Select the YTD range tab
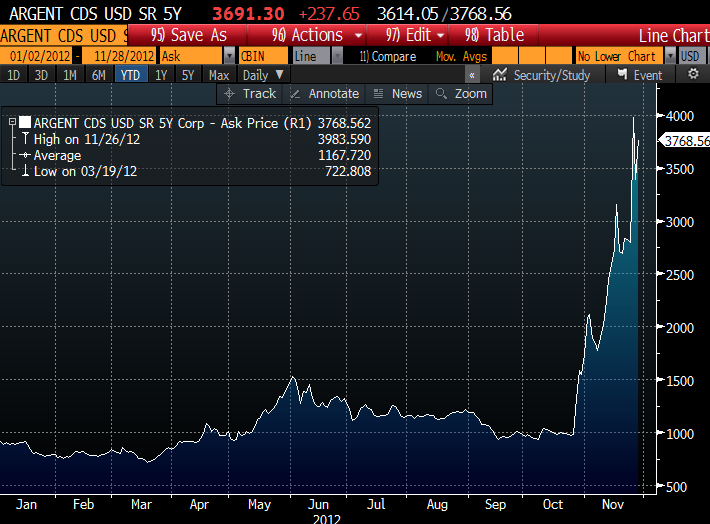The width and height of the screenshot is (710, 524). 130,75
